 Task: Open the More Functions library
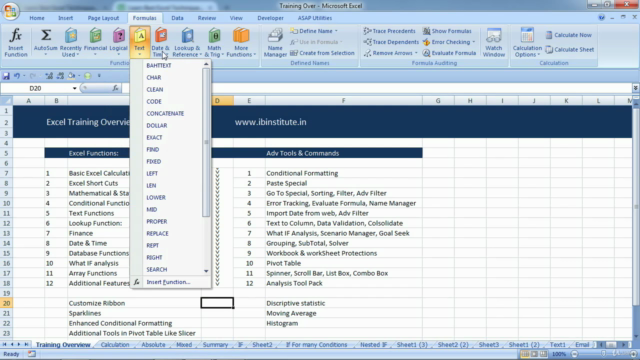click(x=241, y=42)
